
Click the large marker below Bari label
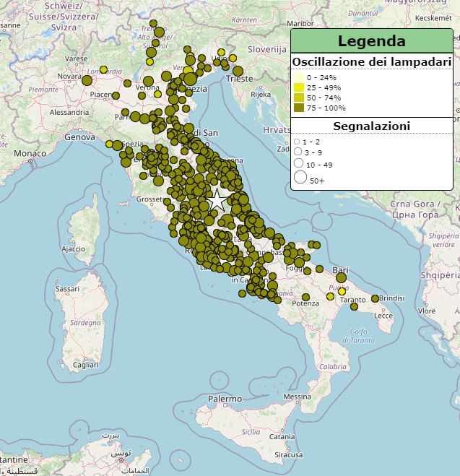click(341, 277)
